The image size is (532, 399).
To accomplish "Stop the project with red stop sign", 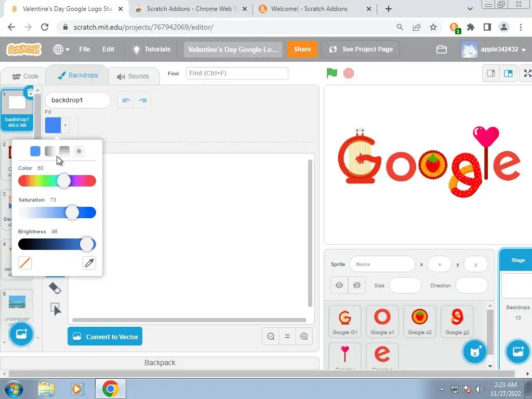I will [x=349, y=73].
